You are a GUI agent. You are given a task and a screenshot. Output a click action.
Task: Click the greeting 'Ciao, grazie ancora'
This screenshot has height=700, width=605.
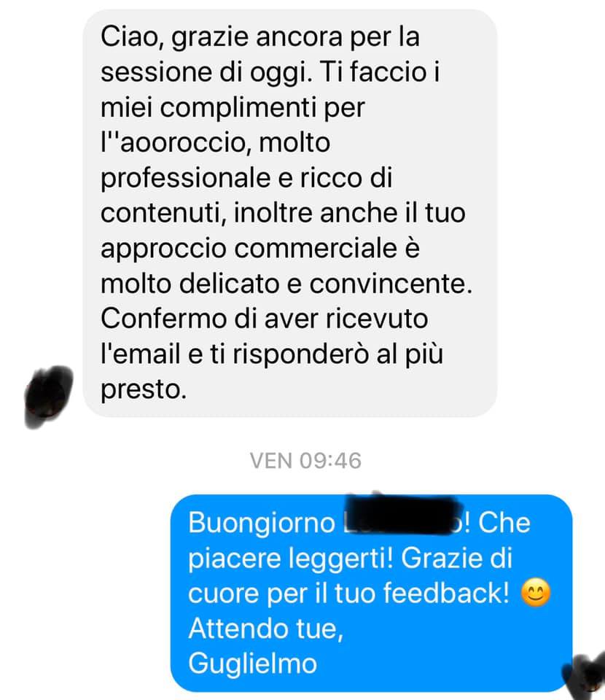pos(222,36)
